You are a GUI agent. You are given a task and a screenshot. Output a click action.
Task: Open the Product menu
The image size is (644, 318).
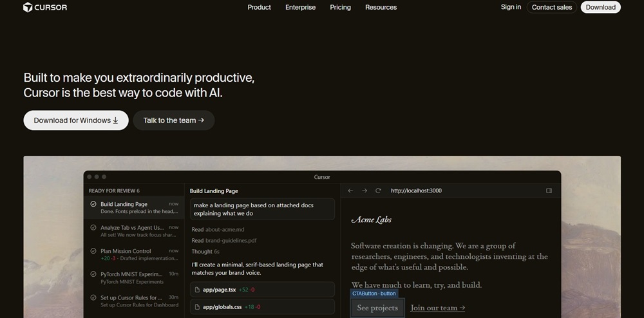click(259, 7)
